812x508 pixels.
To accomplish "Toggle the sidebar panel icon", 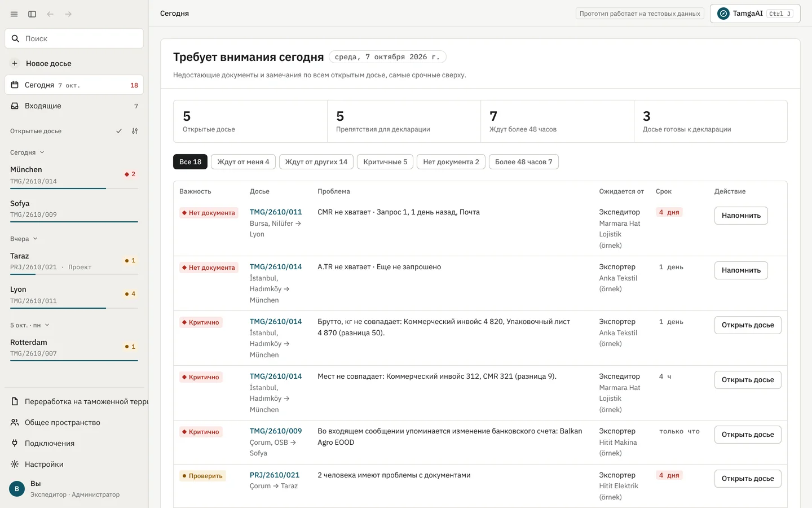I will (x=32, y=14).
